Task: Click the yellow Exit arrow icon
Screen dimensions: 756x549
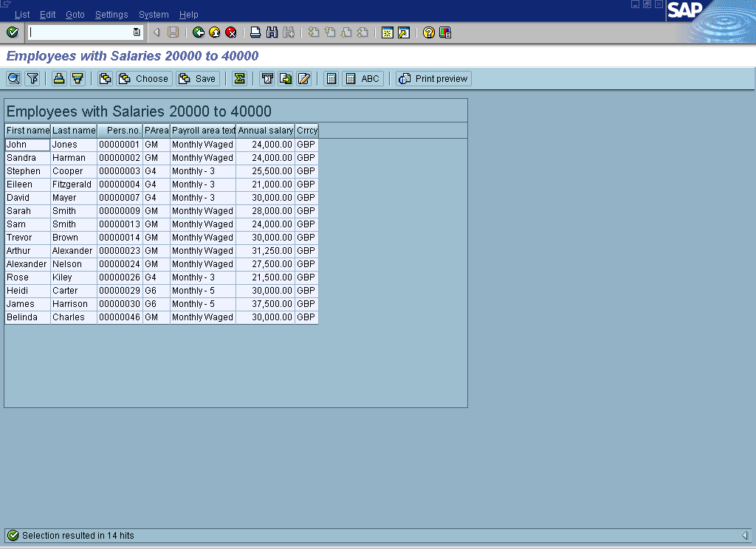Action: pyautogui.click(x=215, y=32)
